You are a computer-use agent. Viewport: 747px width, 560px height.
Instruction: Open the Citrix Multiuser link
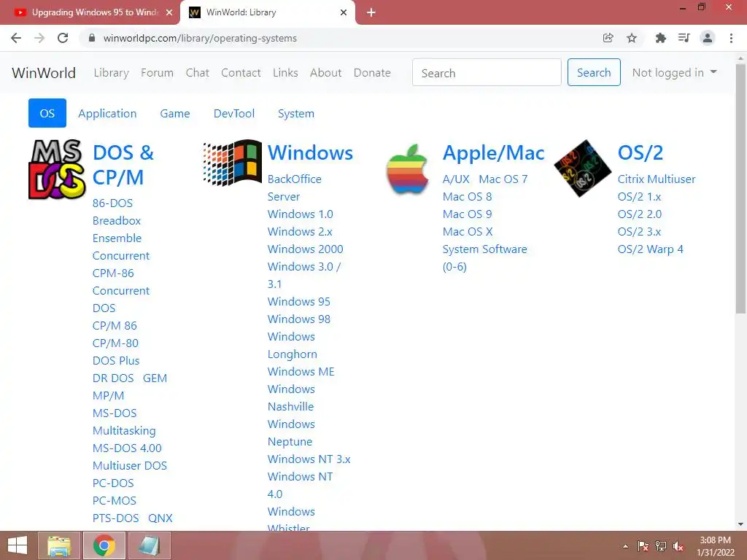(x=657, y=179)
